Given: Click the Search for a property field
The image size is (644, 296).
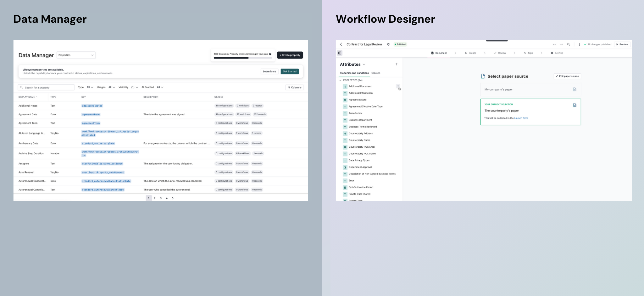Looking at the screenshot, I should click(x=46, y=88).
